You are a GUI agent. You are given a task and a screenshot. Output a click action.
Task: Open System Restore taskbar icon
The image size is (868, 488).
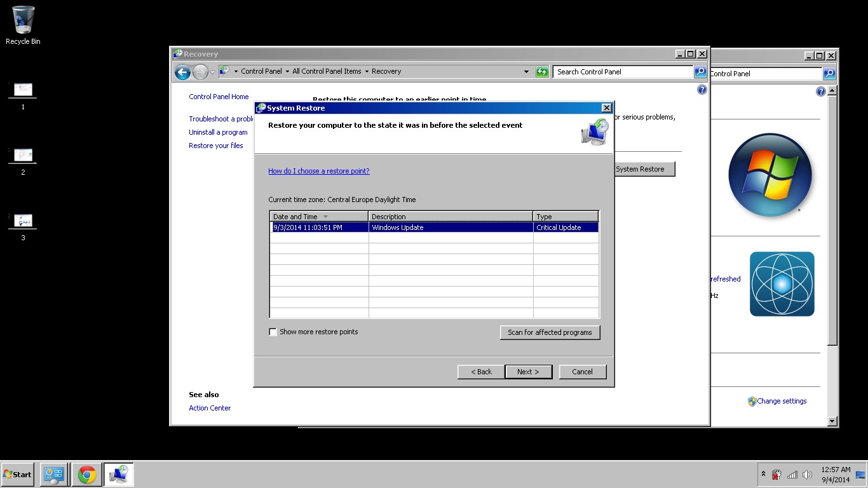pyautogui.click(x=118, y=474)
